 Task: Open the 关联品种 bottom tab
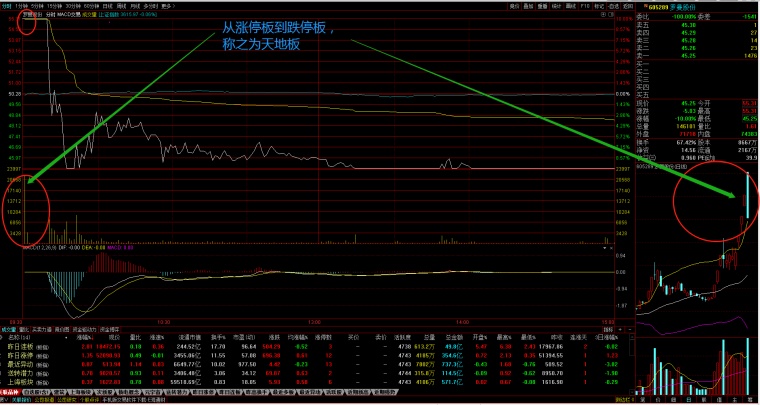(x=10, y=391)
